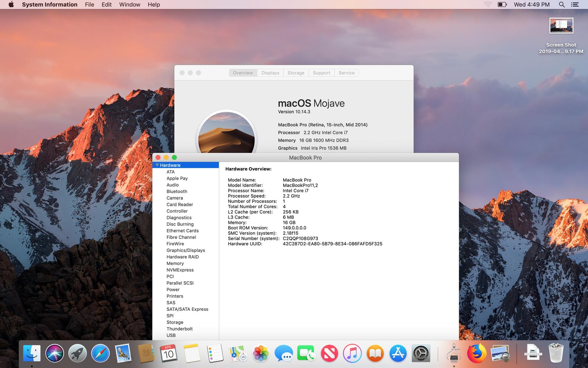Click battery status icon in menu bar
Screen dimensions: 588x368
tap(502, 4)
